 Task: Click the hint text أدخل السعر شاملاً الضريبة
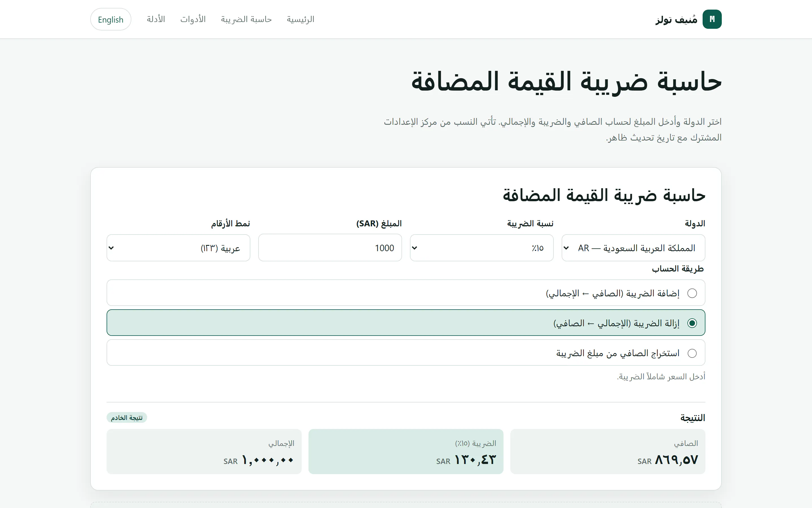[661, 377]
